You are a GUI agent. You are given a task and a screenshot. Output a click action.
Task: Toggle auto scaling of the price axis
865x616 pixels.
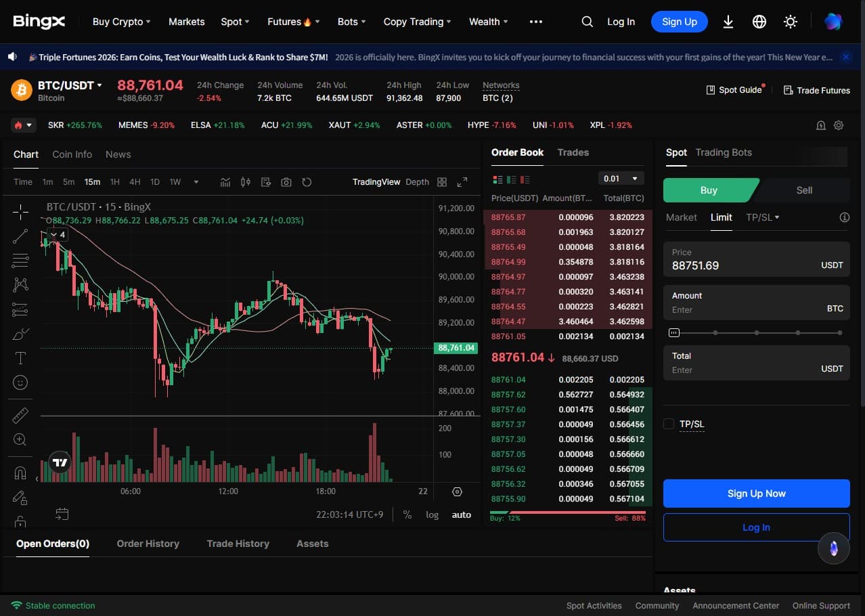[461, 514]
